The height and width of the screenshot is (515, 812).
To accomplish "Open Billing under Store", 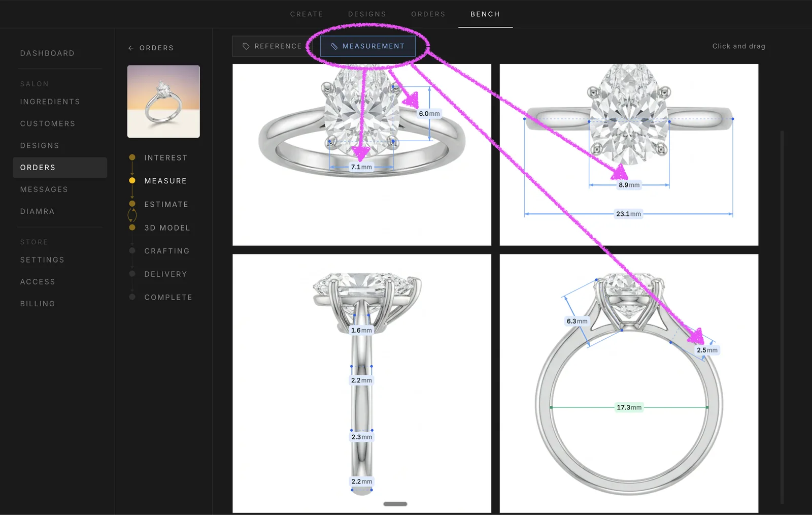I will (38, 304).
